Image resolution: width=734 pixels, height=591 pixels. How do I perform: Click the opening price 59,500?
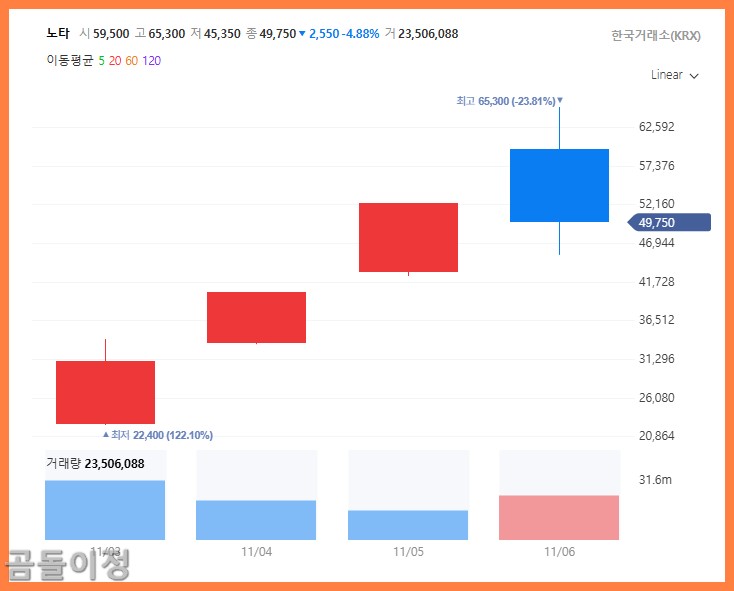111,34
